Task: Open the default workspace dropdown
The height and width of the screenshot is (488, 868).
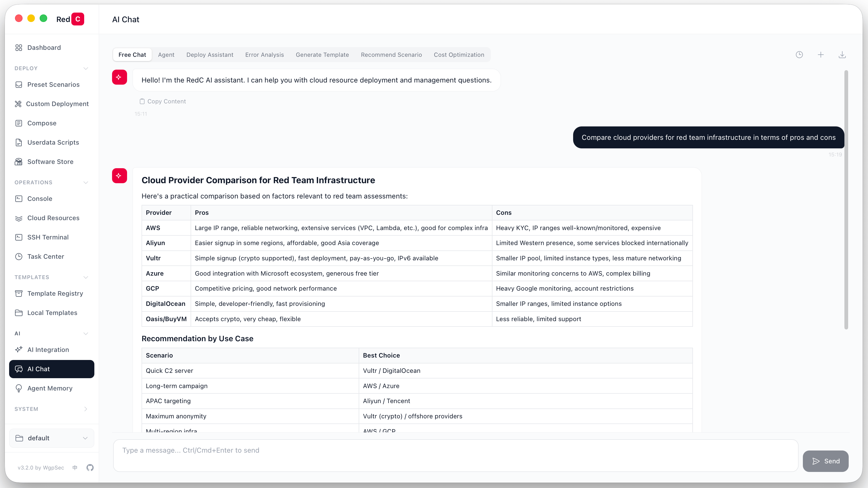Action: 51,438
